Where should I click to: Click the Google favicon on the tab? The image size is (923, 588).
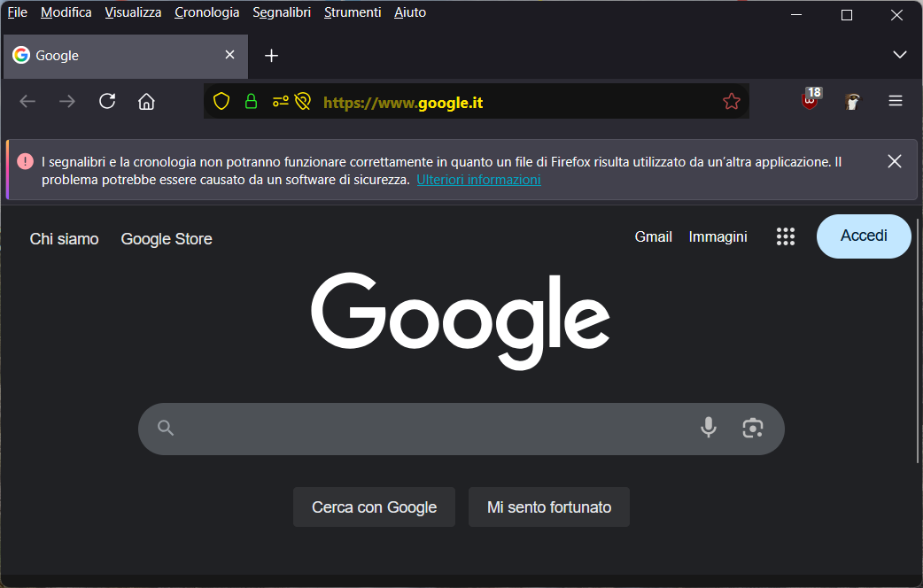pos(21,55)
